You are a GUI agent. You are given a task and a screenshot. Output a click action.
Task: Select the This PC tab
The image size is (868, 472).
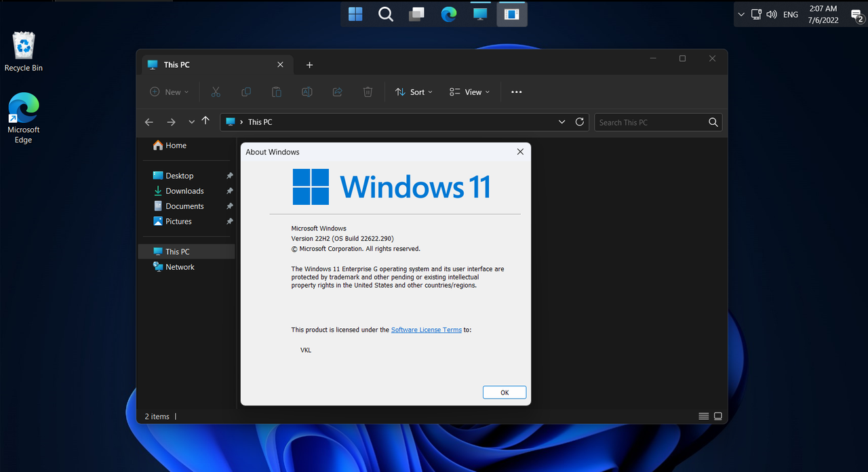218,65
